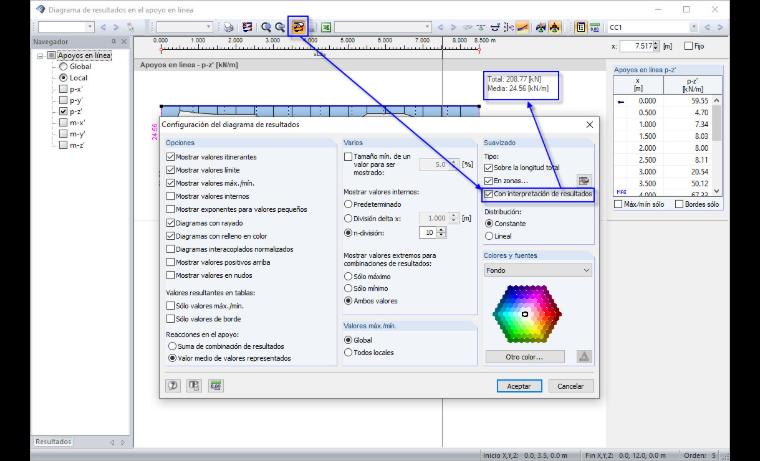Enable Fijo checkbox next to x value
Image resolution: width=760 pixels, height=461 pixels.
[x=688, y=46]
